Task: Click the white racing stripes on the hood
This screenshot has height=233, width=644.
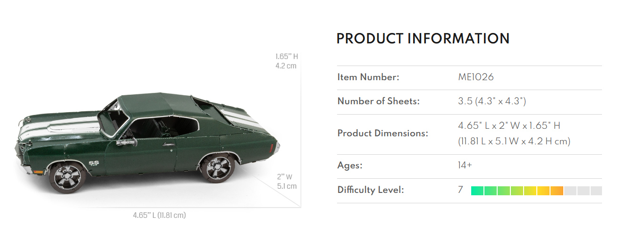Action: click(57, 124)
